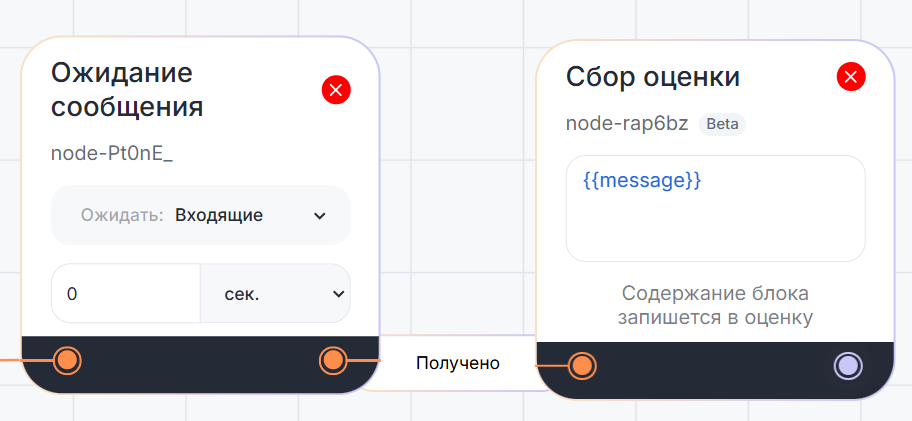
Task: Select the "Ожидание сообщения" node title
Action: (x=127, y=89)
